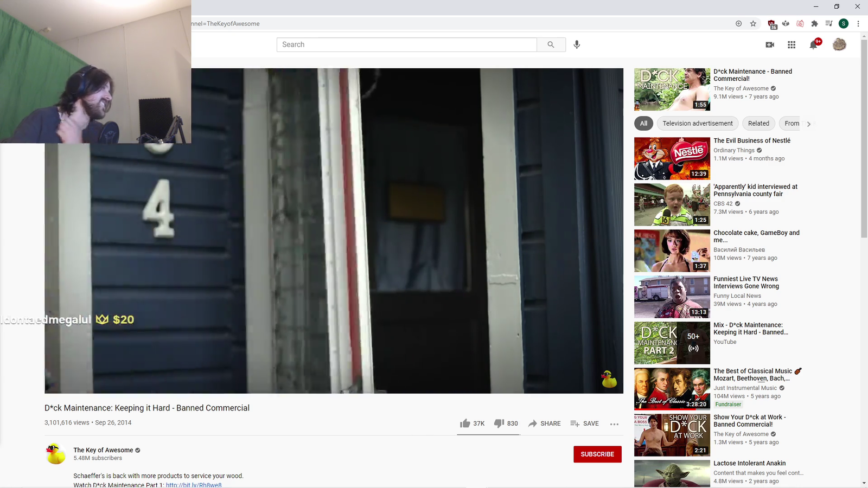
Task: Click the green S profile icon in Chrome
Action: (844, 23)
